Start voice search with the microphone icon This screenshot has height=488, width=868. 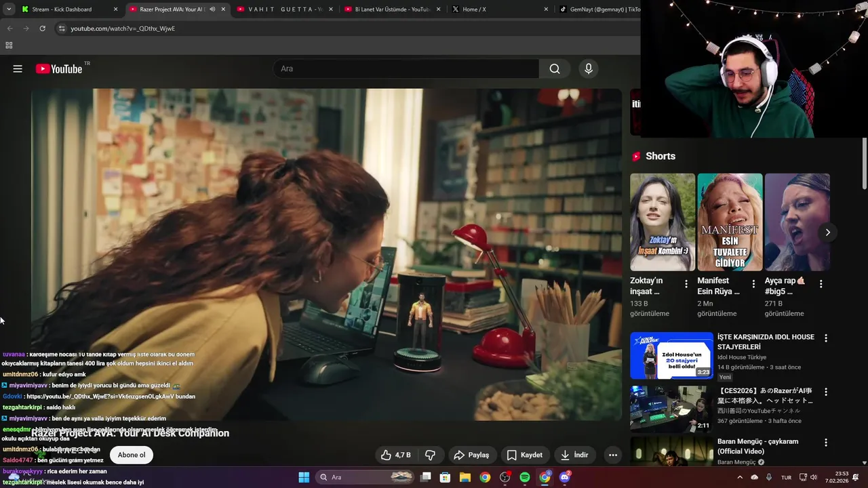[589, 68]
